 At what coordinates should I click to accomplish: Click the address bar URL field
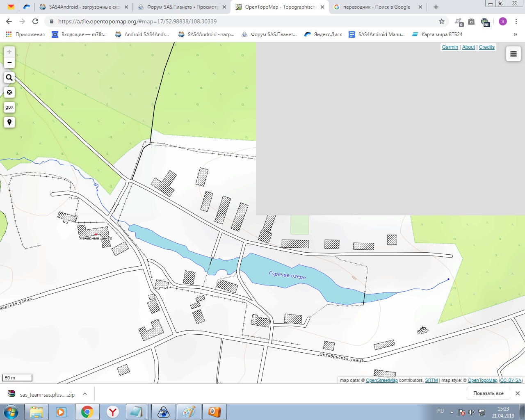coord(246,21)
